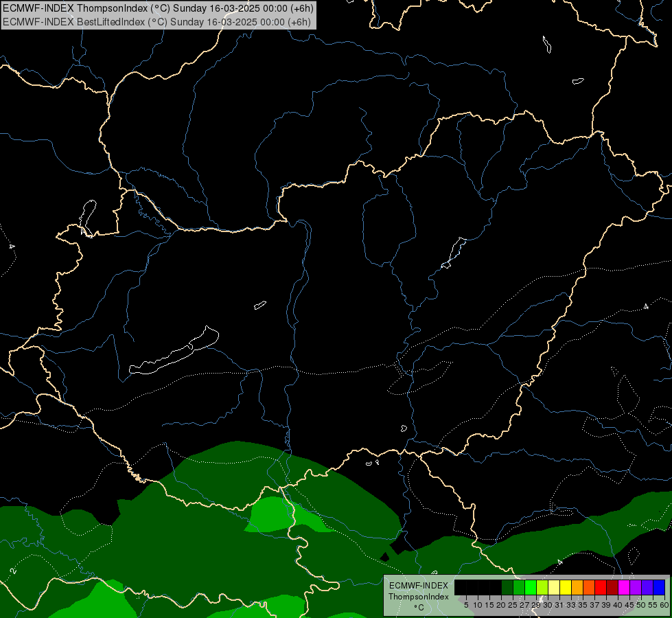Click the dotted contour label 2
This screenshot has width=672, height=618.
(x=13, y=571)
